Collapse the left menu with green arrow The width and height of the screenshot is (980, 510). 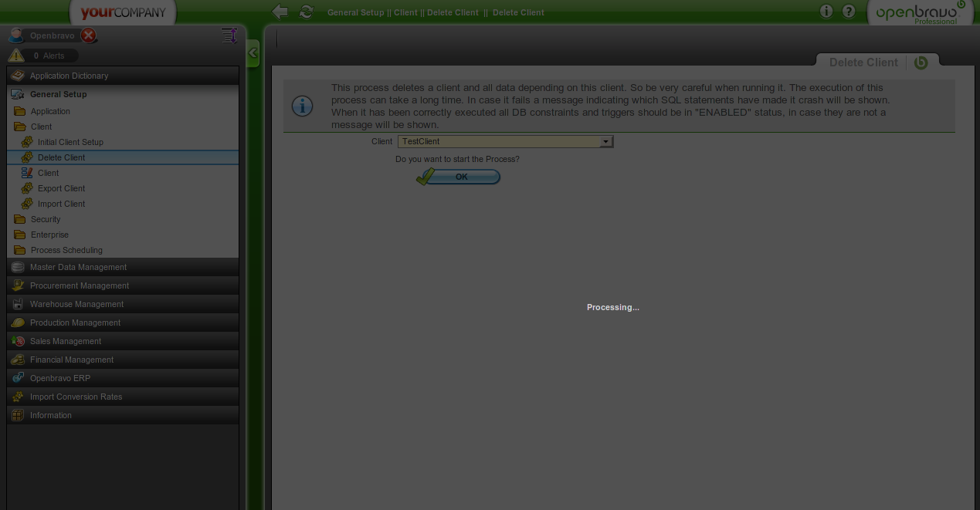tap(253, 53)
